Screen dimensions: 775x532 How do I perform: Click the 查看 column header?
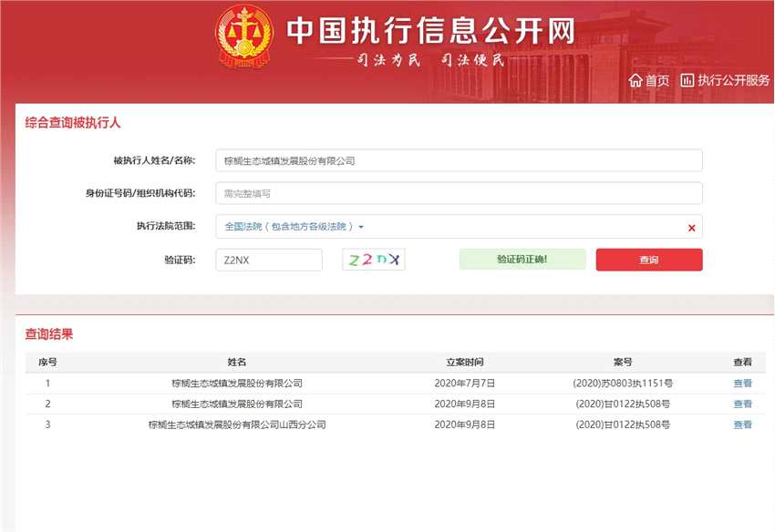click(x=742, y=362)
